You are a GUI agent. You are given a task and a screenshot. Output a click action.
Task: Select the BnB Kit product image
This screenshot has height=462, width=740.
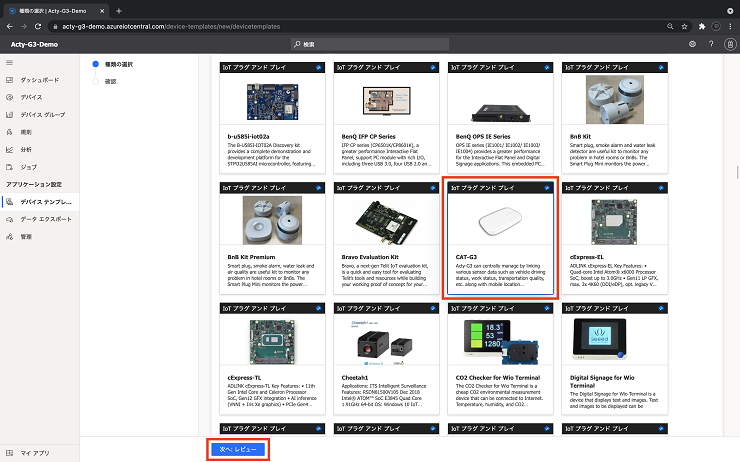pyautogui.click(x=614, y=100)
